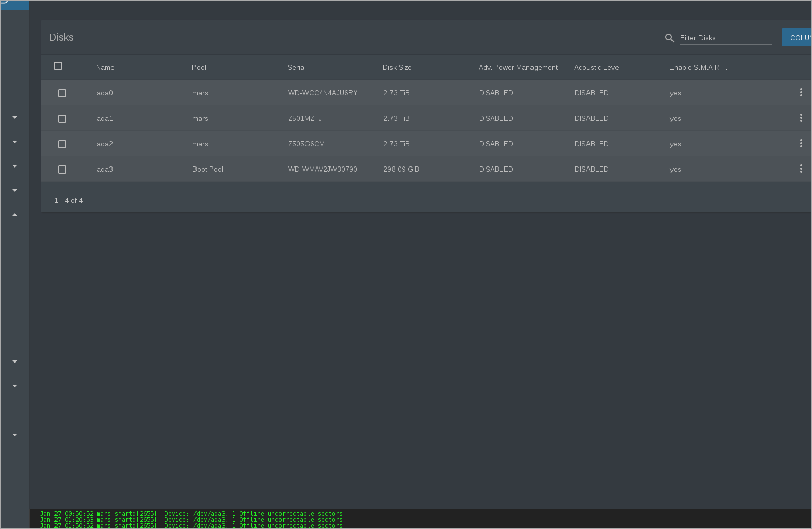
Task: Focus the Filter Disks search field
Action: click(x=725, y=38)
